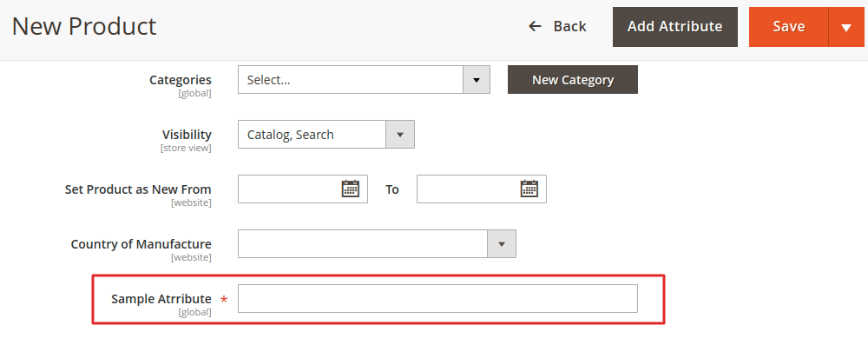Open the To date calendar picker
The image size is (868, 345).
click(x=529, y=189)
